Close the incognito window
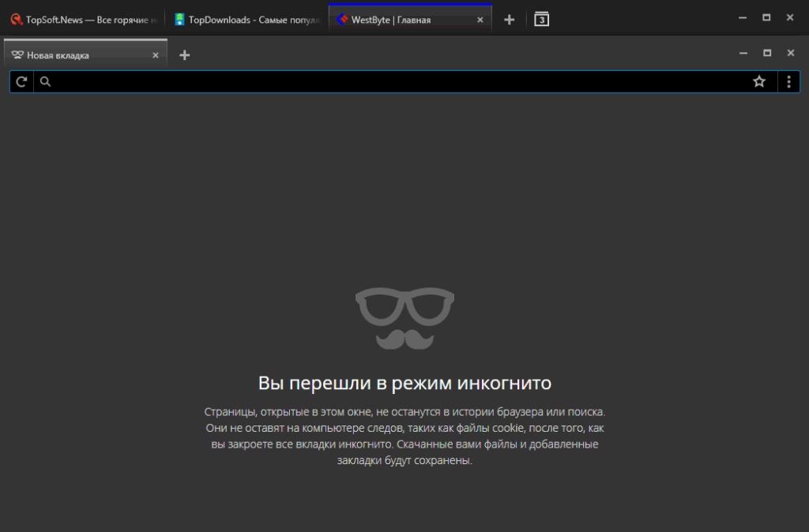 click(790, 53)
